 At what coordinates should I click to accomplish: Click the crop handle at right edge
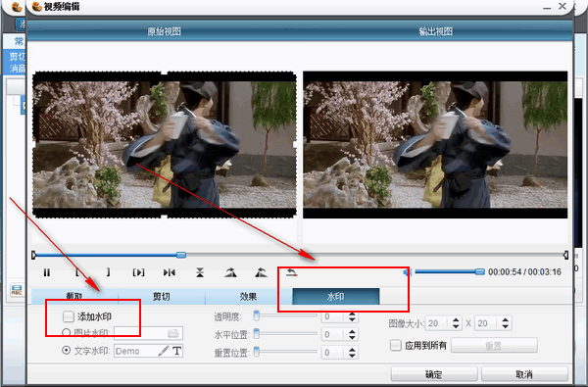coord(295,144)
